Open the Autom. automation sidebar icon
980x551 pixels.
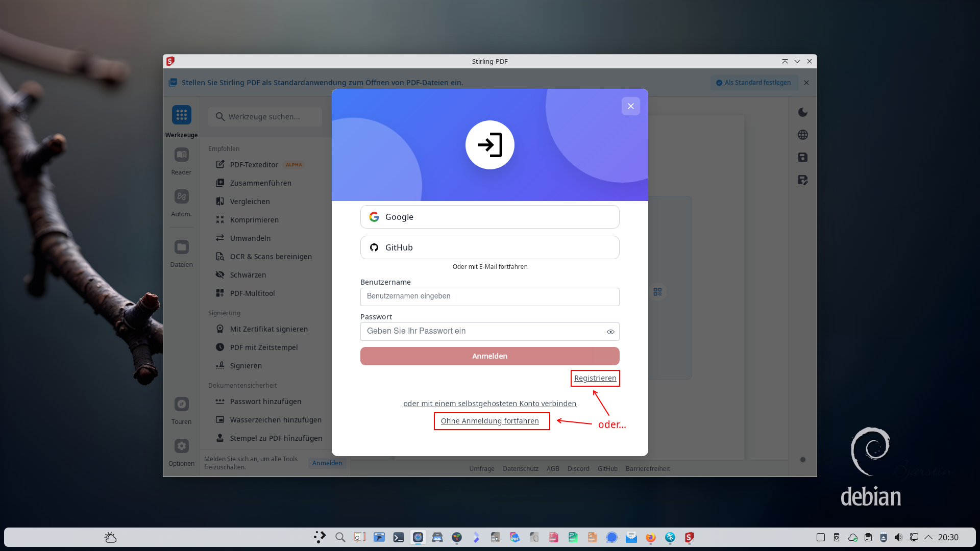(x=181, y=197)
